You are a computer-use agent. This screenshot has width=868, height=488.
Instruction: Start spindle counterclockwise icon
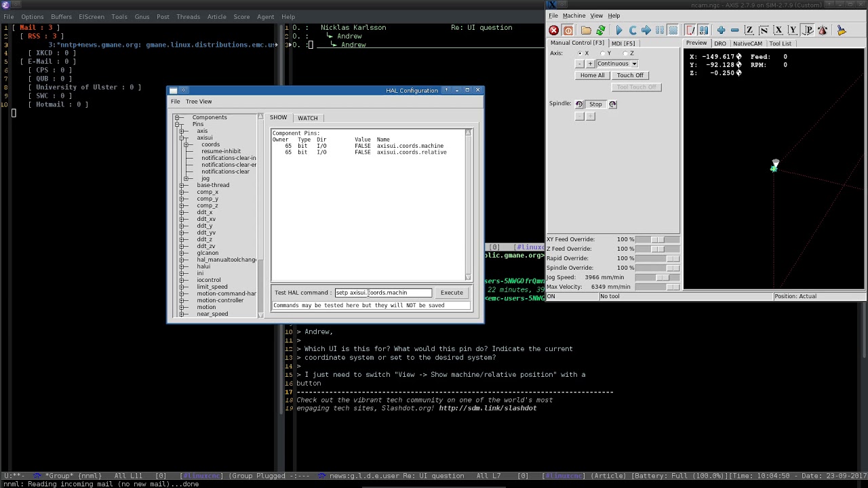pyautogui.click(x=579, y=104)
